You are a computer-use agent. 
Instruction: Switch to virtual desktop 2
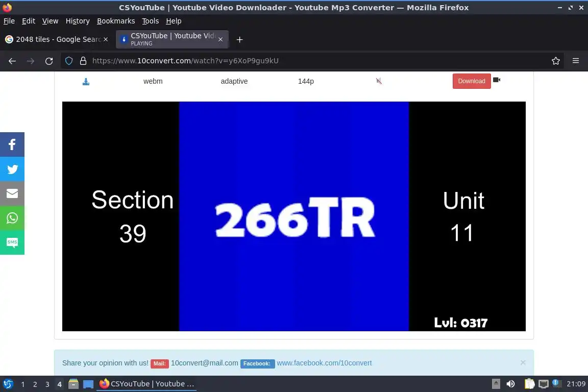coord(35,384)
